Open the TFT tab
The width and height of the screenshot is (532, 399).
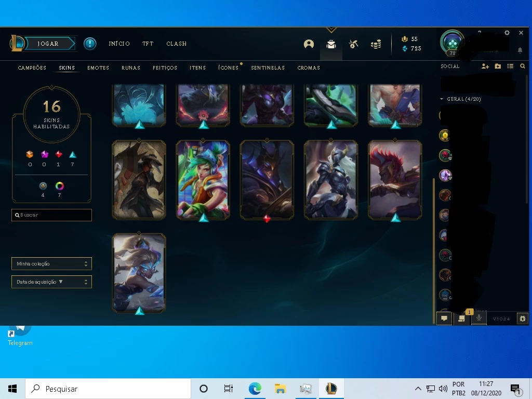(148, 44)
